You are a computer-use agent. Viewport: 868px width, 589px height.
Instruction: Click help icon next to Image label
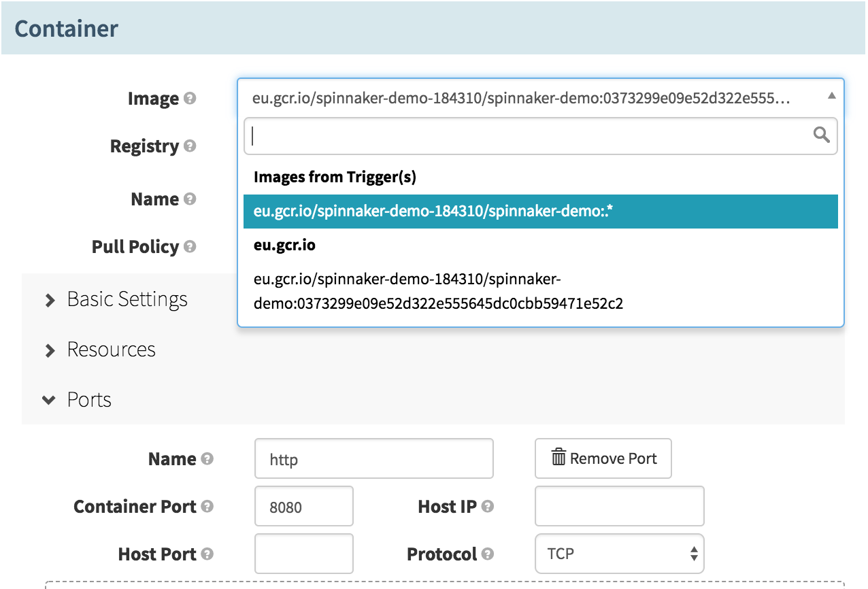[190, 99]
